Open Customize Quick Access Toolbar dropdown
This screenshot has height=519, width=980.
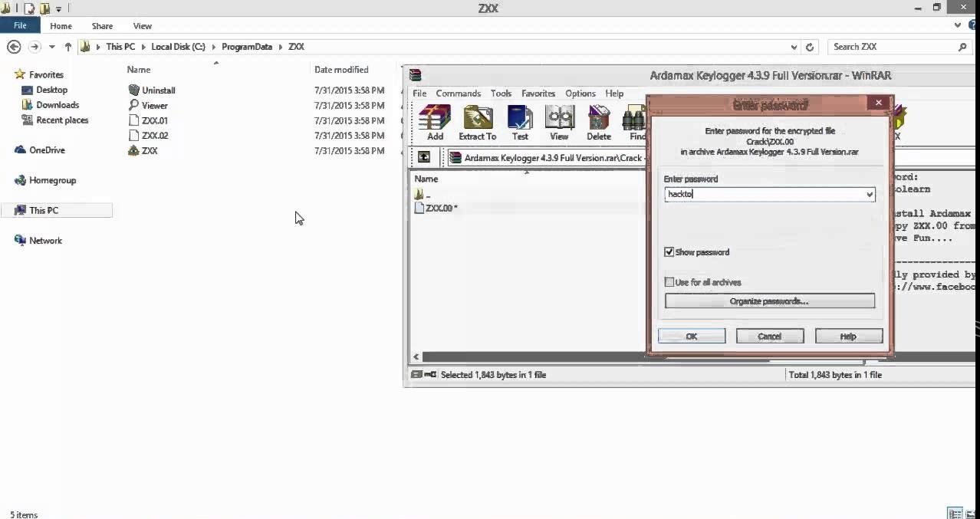tap(58, 9)
